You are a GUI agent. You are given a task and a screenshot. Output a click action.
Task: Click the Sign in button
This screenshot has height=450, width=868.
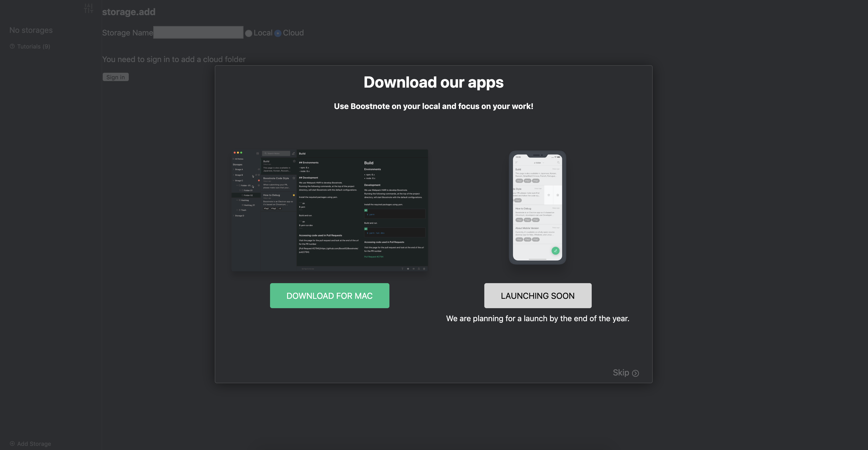tap(115, 77)
